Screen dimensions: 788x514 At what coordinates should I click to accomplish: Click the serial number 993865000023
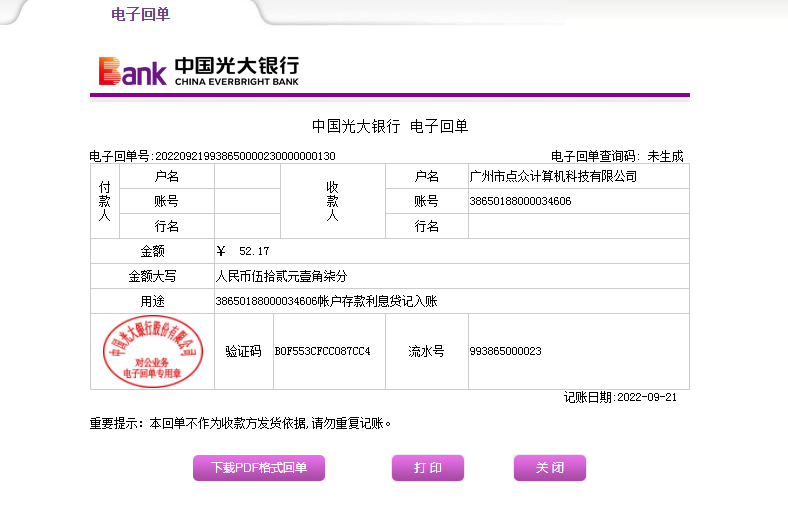click(x=506, y=351)
